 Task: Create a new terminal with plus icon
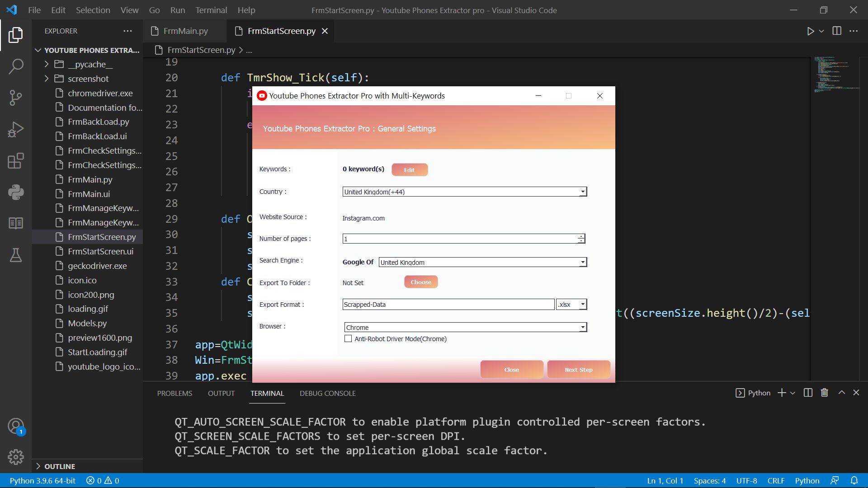(782, 393)
